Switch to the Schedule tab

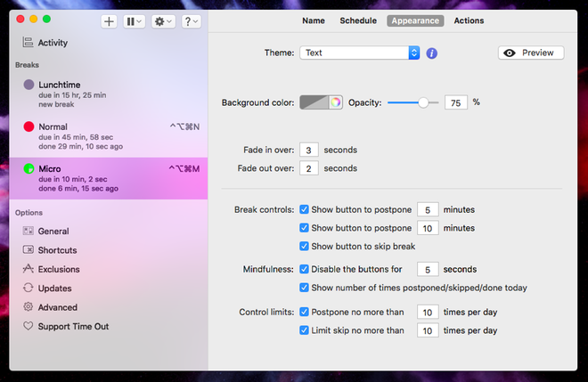pos(356,20)
